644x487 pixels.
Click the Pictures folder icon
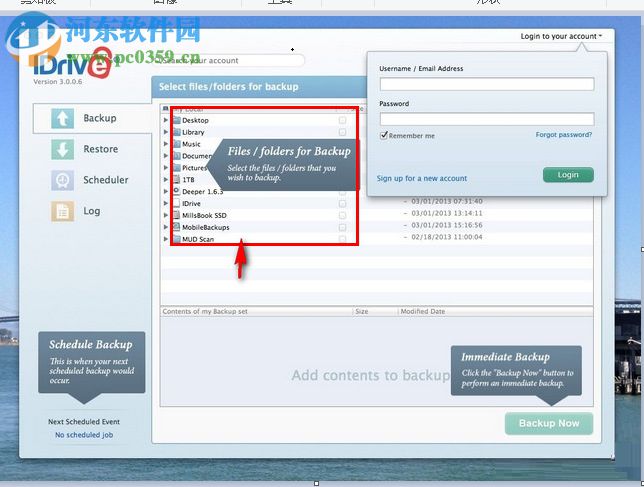tap(177, 168)
